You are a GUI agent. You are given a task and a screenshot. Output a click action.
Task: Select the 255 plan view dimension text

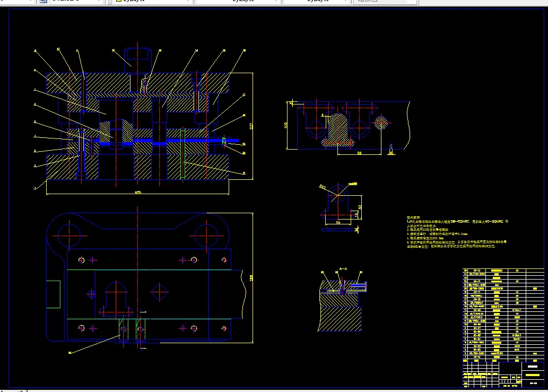pyautogui.click(x=251, y=278)
